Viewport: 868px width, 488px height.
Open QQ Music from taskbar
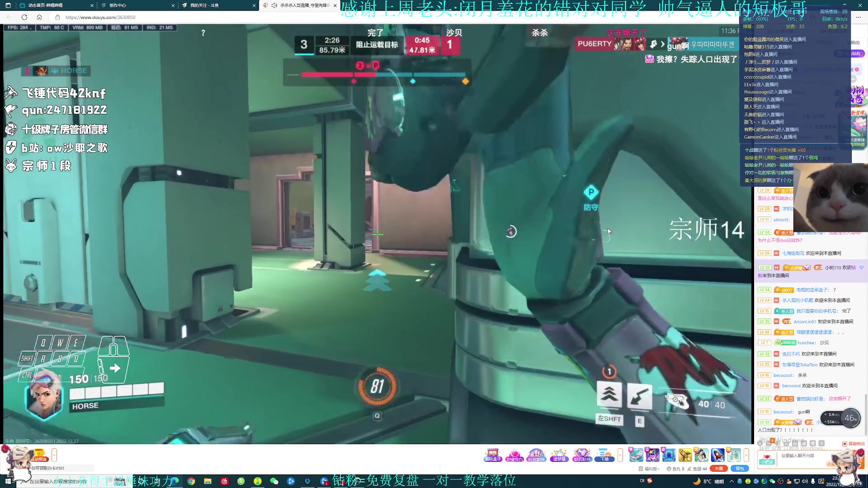point(258,481)
